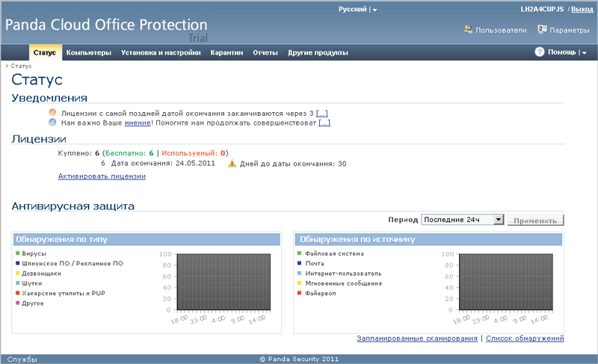Click the cyan Шутки legend swatch
This screenshot has height=364, width=598.
click(17, 283)
